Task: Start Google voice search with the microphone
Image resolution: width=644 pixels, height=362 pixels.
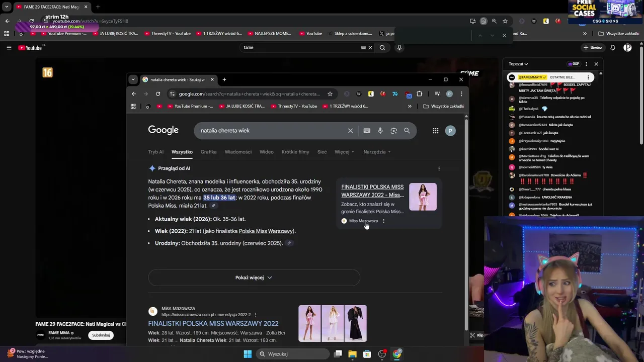Action: [x=380, y=131]
